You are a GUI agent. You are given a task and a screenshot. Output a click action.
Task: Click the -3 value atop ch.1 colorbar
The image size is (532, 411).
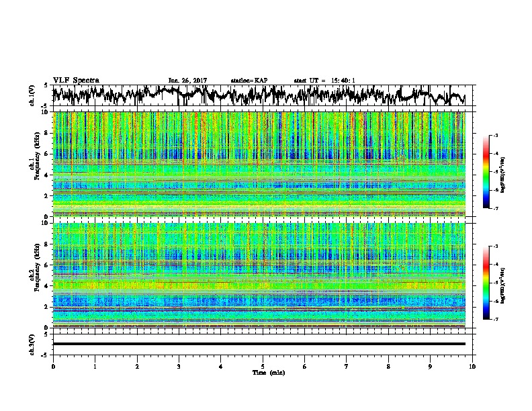(496, 136)
